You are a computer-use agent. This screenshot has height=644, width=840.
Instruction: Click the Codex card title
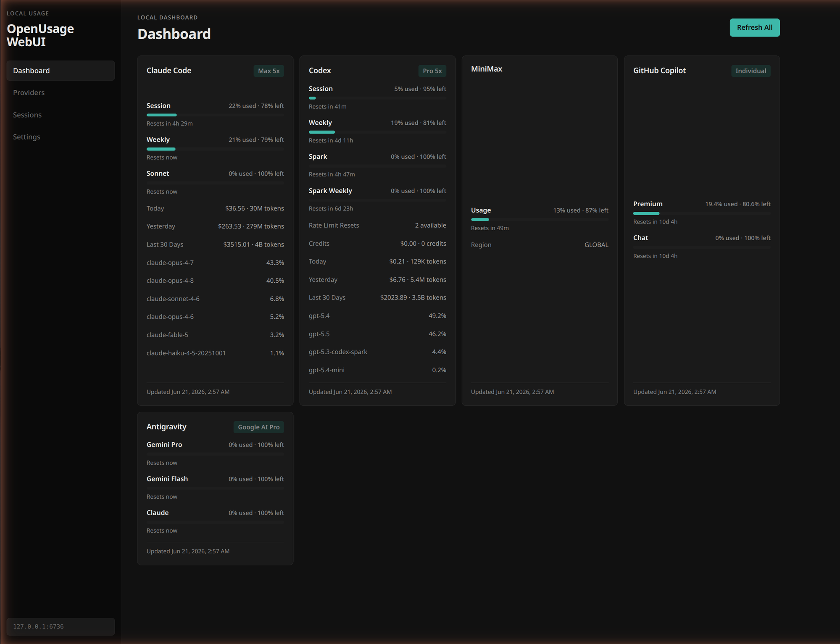click(x=320, y=71)
